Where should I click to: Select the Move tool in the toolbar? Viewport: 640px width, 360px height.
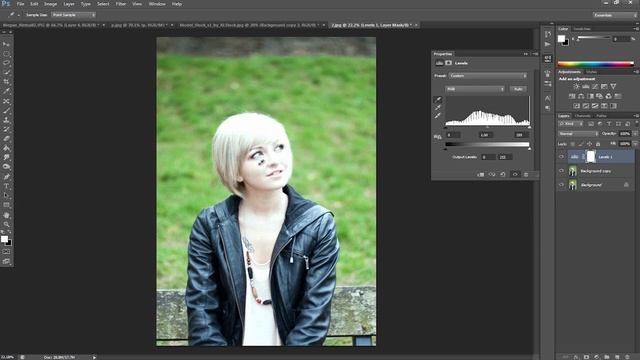coord(6,44)
